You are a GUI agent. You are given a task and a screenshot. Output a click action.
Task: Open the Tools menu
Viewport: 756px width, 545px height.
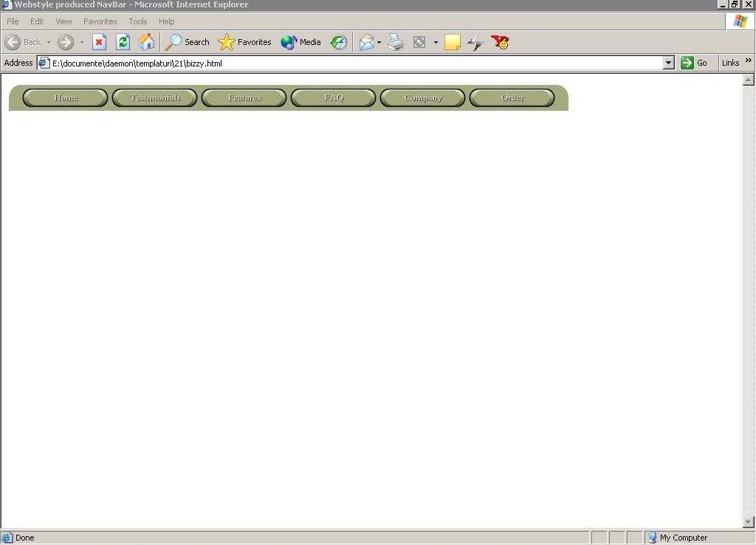point(137,21)
